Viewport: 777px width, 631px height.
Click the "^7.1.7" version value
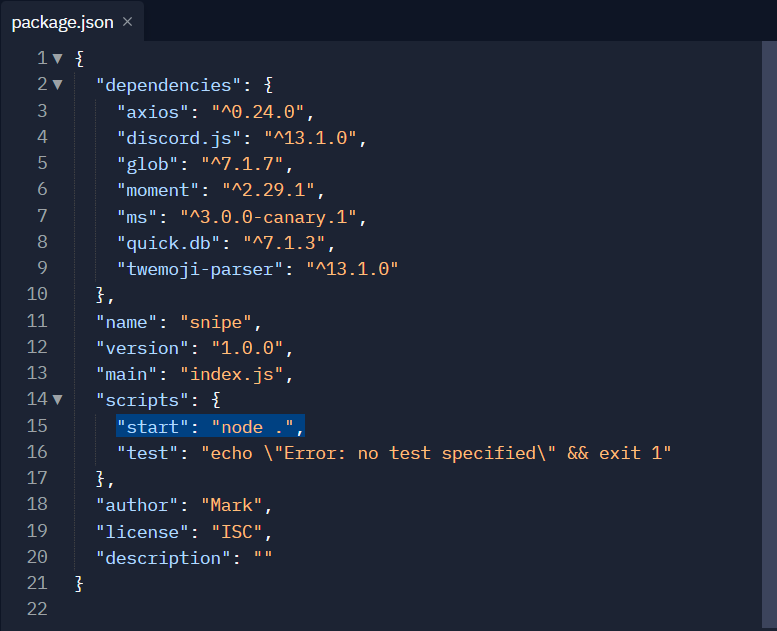coord(242,164)
